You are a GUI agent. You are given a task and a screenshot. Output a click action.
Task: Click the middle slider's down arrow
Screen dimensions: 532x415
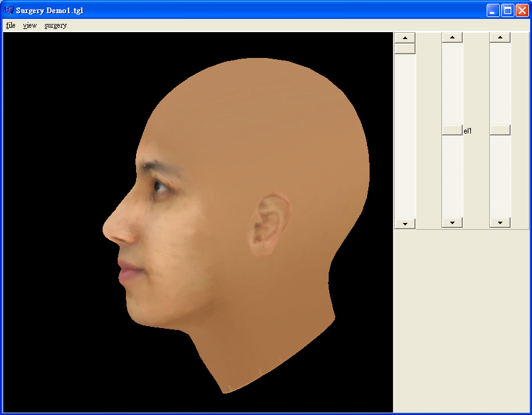(452, 223)
